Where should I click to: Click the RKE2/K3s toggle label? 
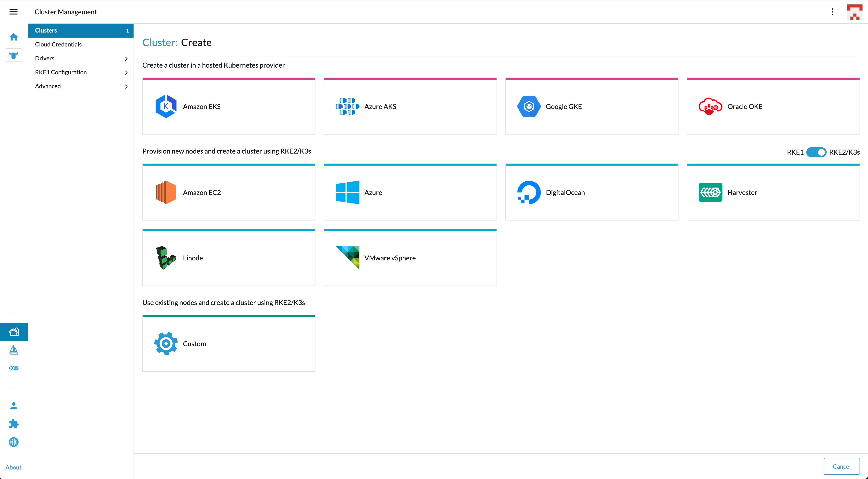(844, 152)
